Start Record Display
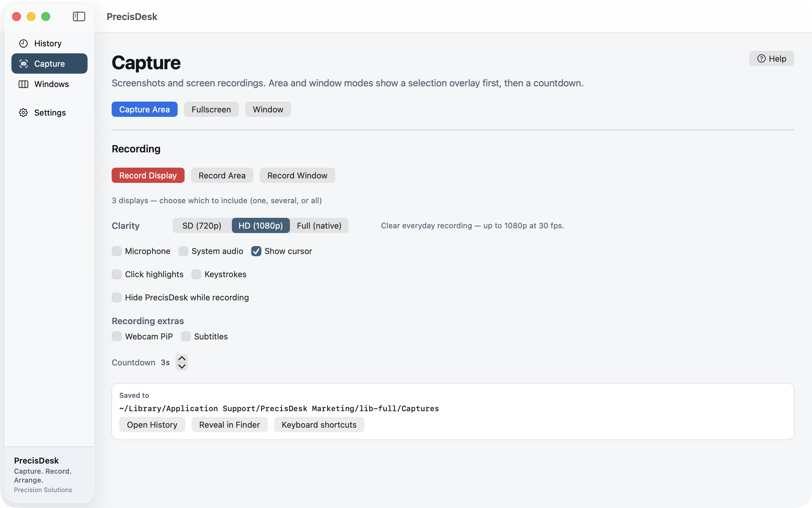The width and height of the screenshot is (812, 508). (x=148, y=175)
